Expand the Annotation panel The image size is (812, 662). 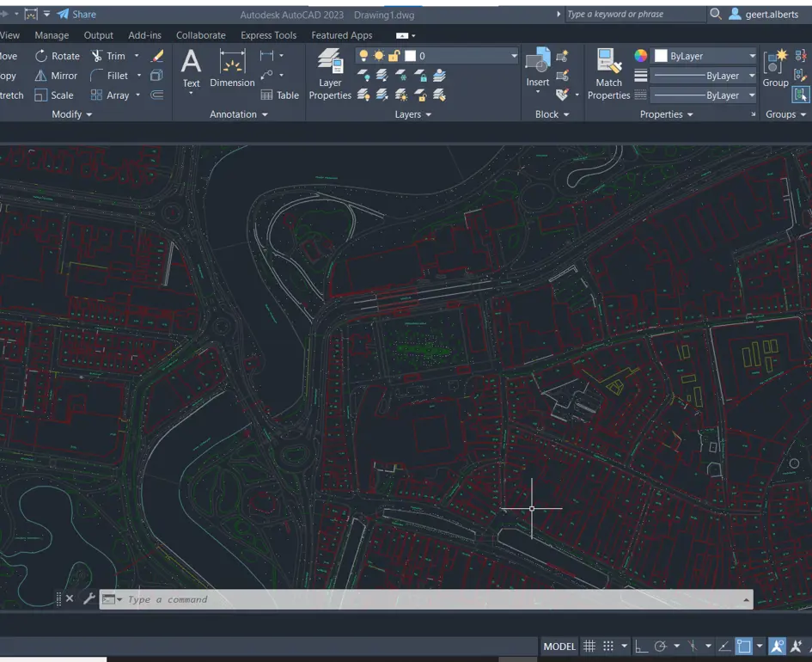coord(238,114)
